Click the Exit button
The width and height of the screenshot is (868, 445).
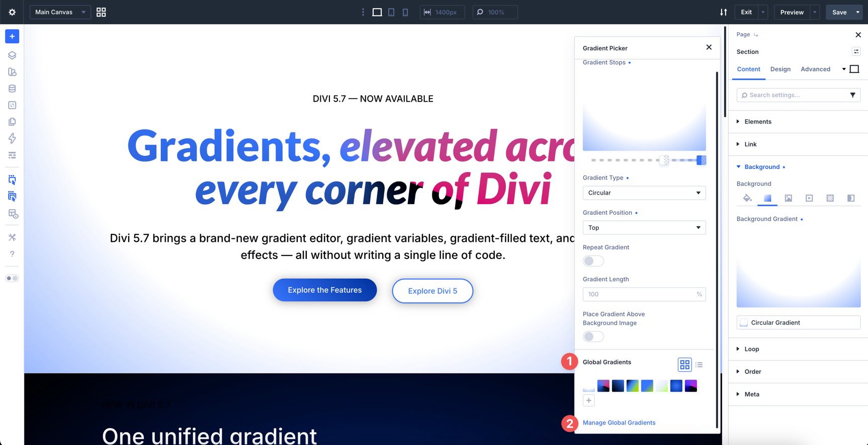tap(746, 12)
